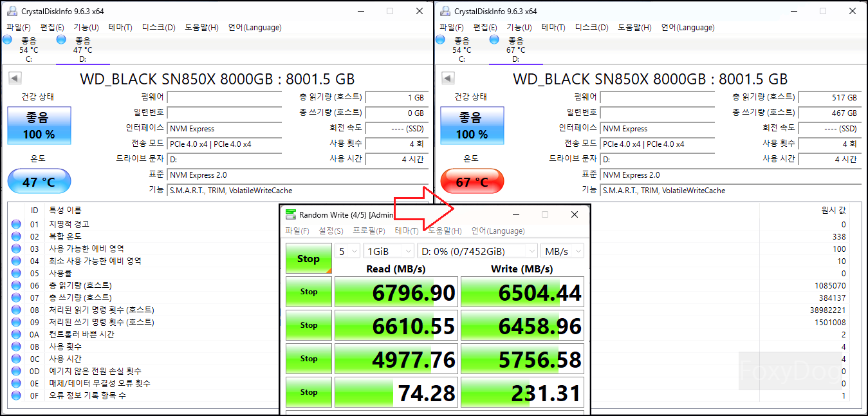Click status dot for 0E 매체/데이터 무결성 오류 횟수

coord(16,383)
